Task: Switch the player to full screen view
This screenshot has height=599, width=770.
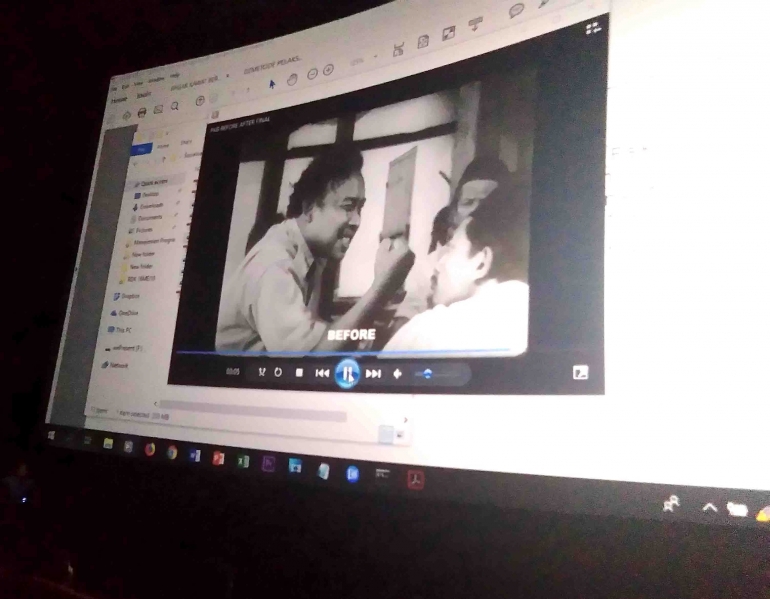Action: (580, 373)
